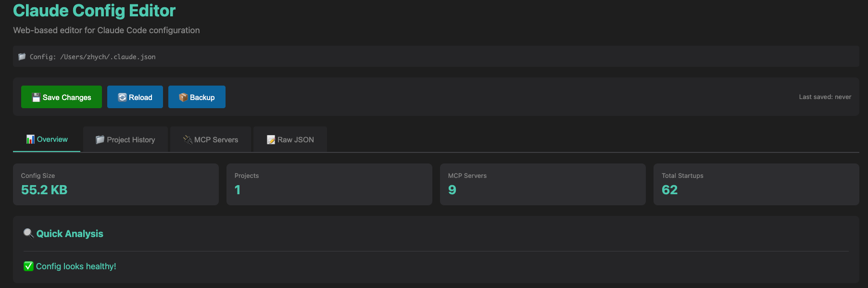
Task: Click the bar chart icon on Overview tab
Action: (x=30, y=139)
